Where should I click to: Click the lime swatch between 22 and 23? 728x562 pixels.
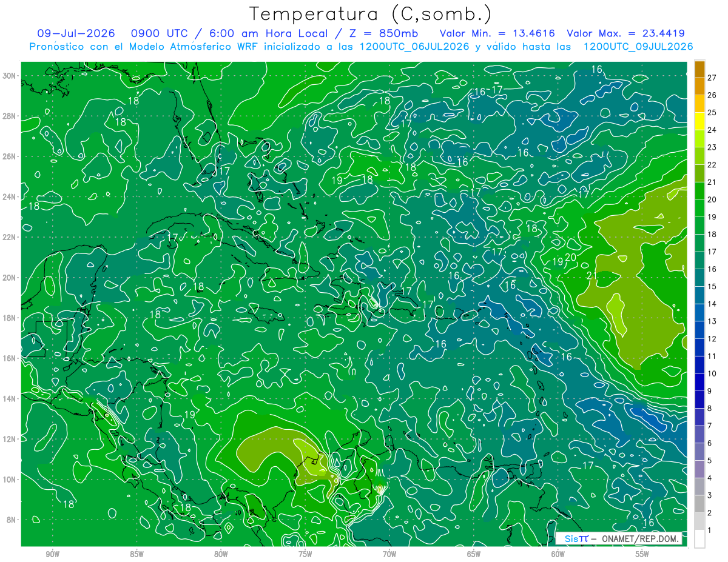(x=699, y=156)
